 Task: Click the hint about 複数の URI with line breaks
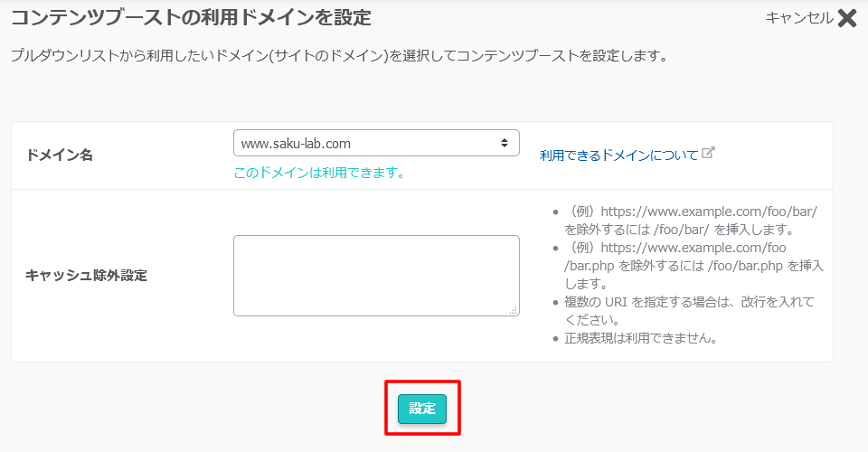(x=689, y=310)
